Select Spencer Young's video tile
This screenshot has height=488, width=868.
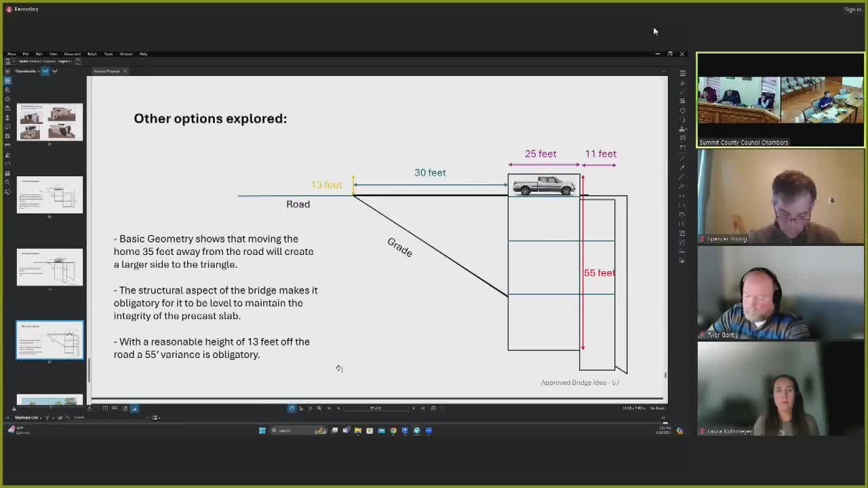pyautogui.click(x=781, y=197)
